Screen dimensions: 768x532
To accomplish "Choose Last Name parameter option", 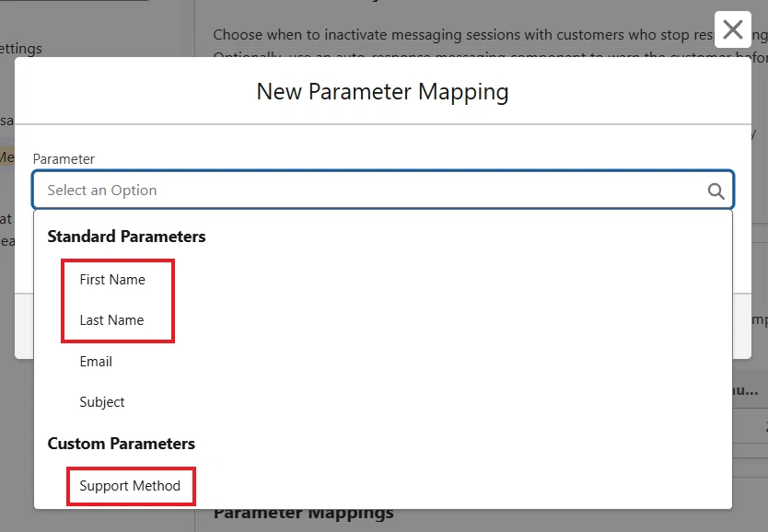I will coord(111,320).
